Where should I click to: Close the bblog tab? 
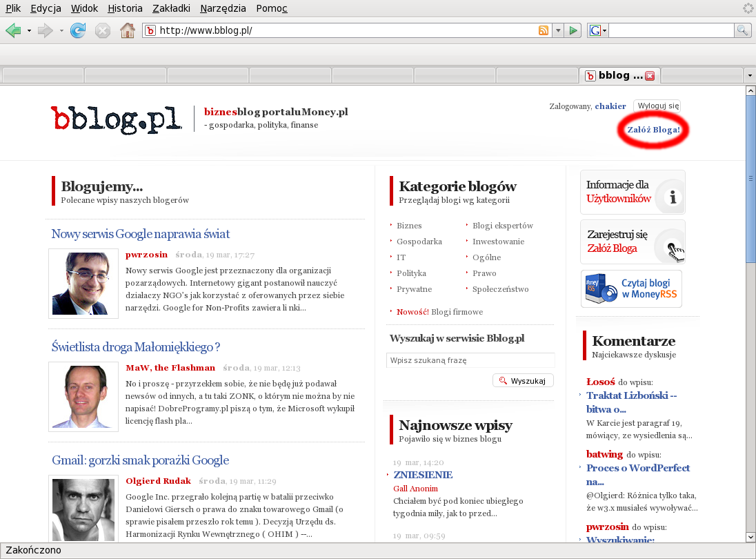(649, 75)
